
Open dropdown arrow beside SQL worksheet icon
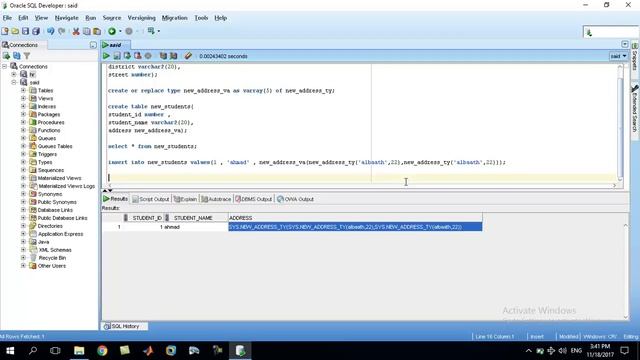click(x=159, y=31)
